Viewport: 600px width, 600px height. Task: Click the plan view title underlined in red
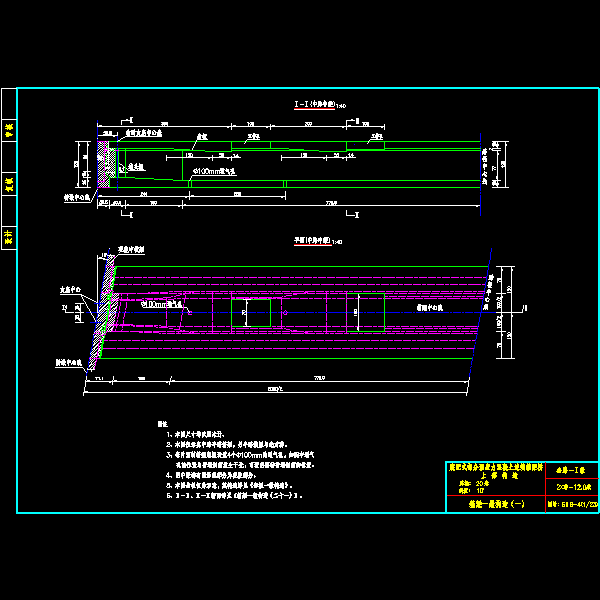313,240
